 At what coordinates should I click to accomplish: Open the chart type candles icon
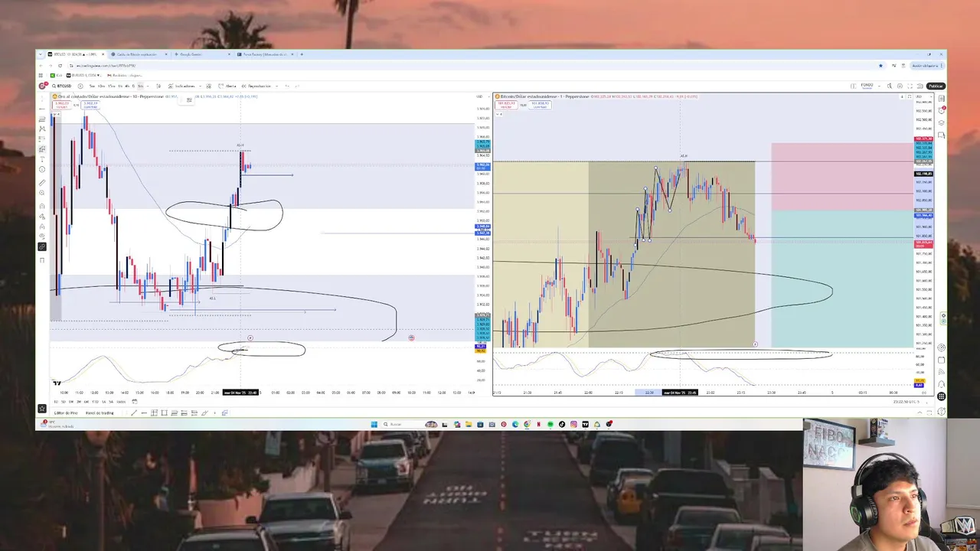pos(158,86)
